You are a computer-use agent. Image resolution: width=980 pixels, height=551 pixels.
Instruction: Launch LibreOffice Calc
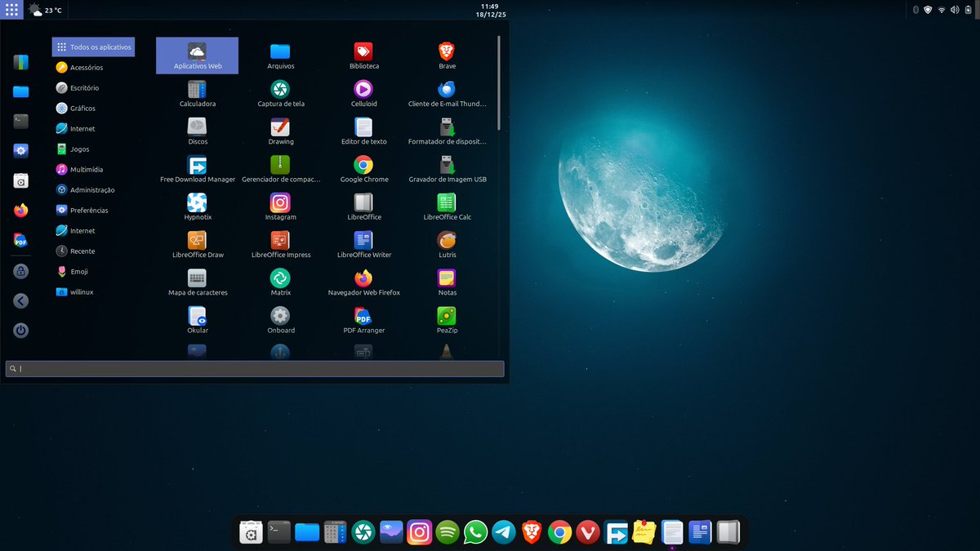pos(447,207)
